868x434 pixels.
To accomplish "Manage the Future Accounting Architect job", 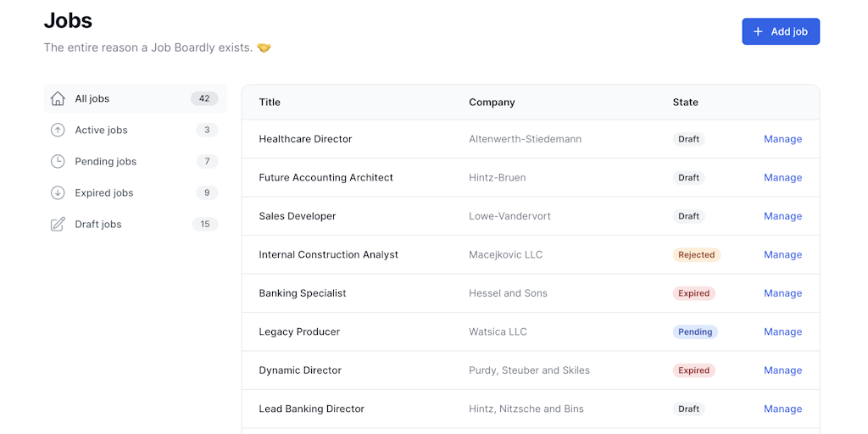I will point(782,178).
